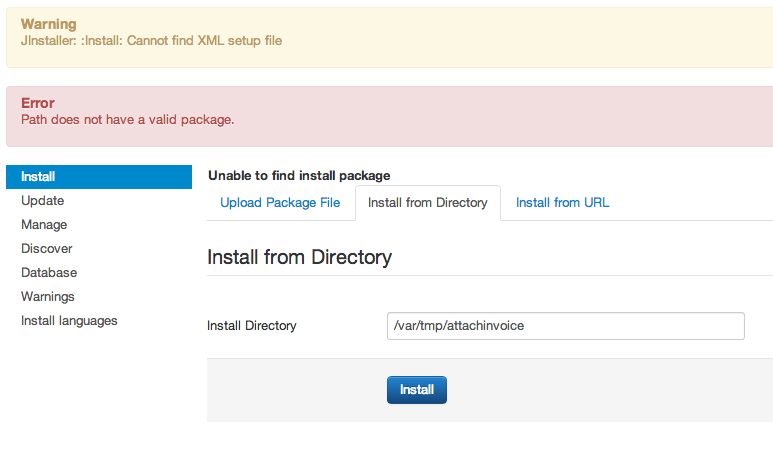Click the gray form bar beside Install button
The image size is (773, 469).
click(x=600, y=390)
